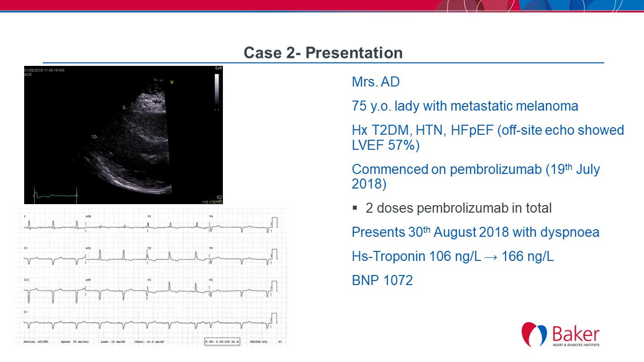Click the Mrs. AD text line

point(375,81)
